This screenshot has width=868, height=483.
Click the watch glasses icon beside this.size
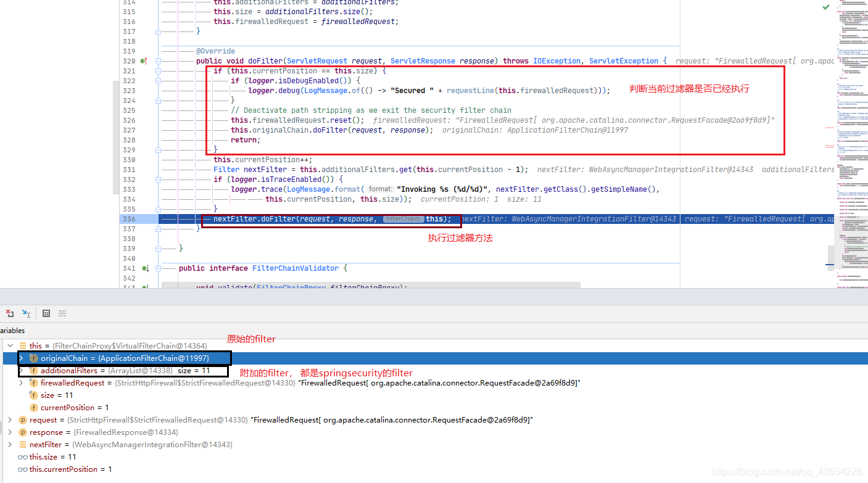point(23,457)
